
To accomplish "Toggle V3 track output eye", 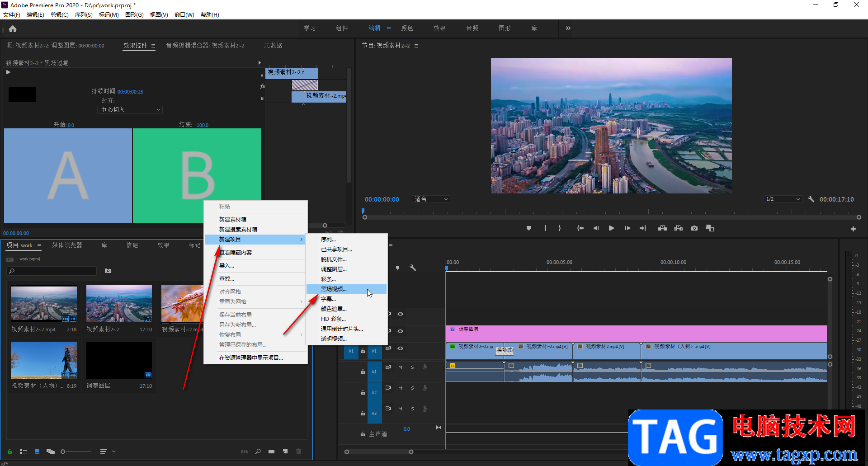I will (400, 314).
